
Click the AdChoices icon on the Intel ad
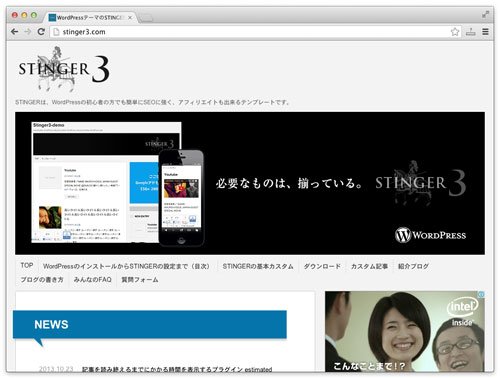pos(481,294)
